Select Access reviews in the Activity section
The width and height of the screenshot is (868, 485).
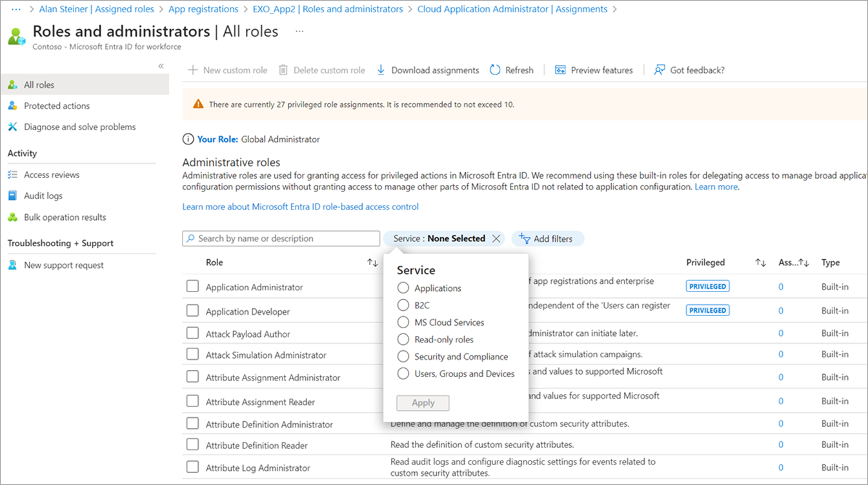click(52, 174)
